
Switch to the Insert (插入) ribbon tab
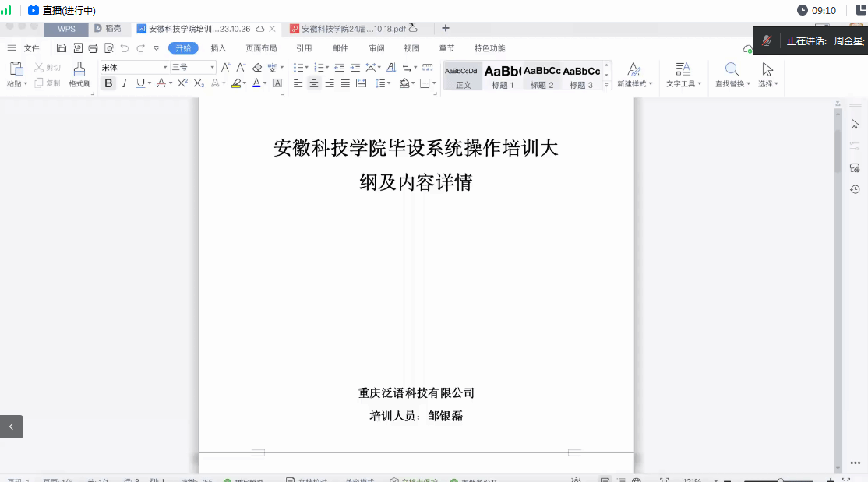218,48
